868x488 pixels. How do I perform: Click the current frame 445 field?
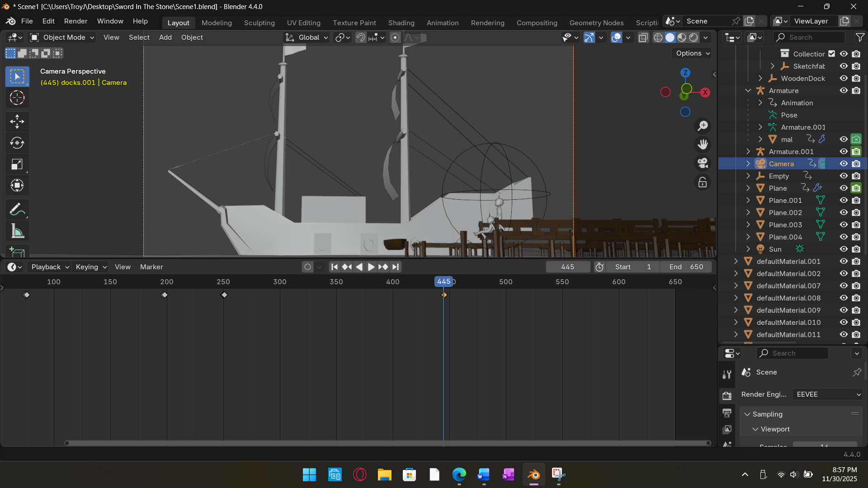point(568,267)
